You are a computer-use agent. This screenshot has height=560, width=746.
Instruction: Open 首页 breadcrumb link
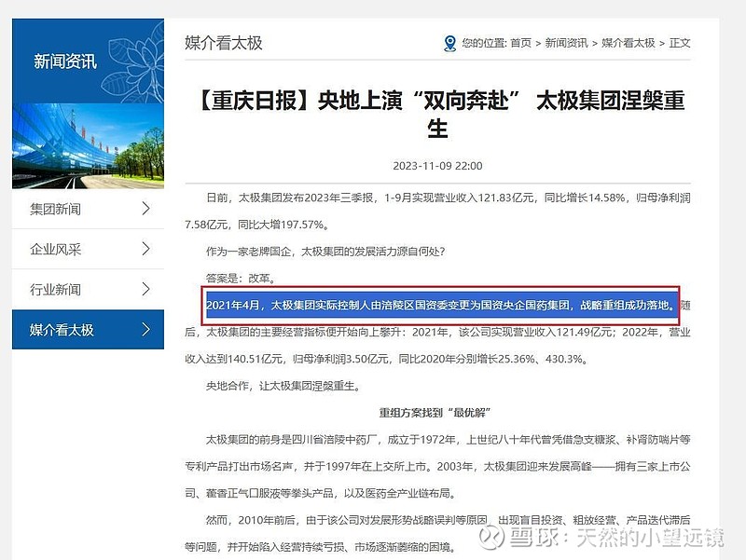(x=520, y=43)
